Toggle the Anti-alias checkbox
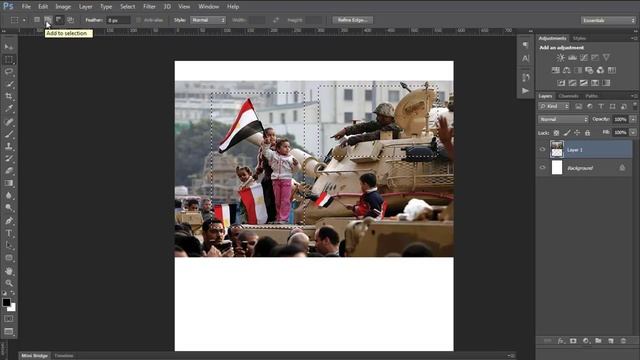The image size is (640, 360). [x=139, y=20]
